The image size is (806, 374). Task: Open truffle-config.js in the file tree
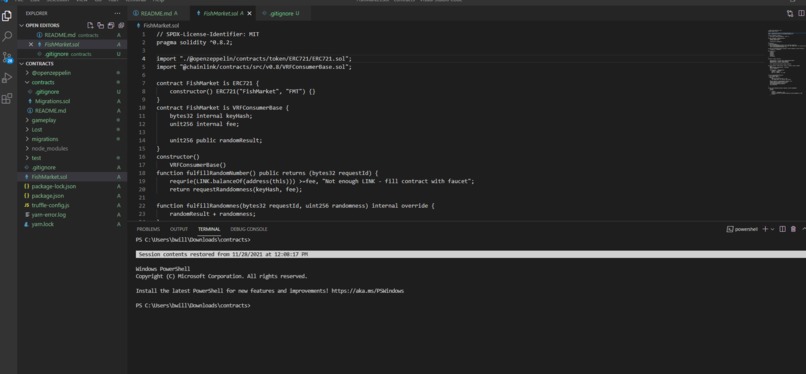[x=72, y=205]
